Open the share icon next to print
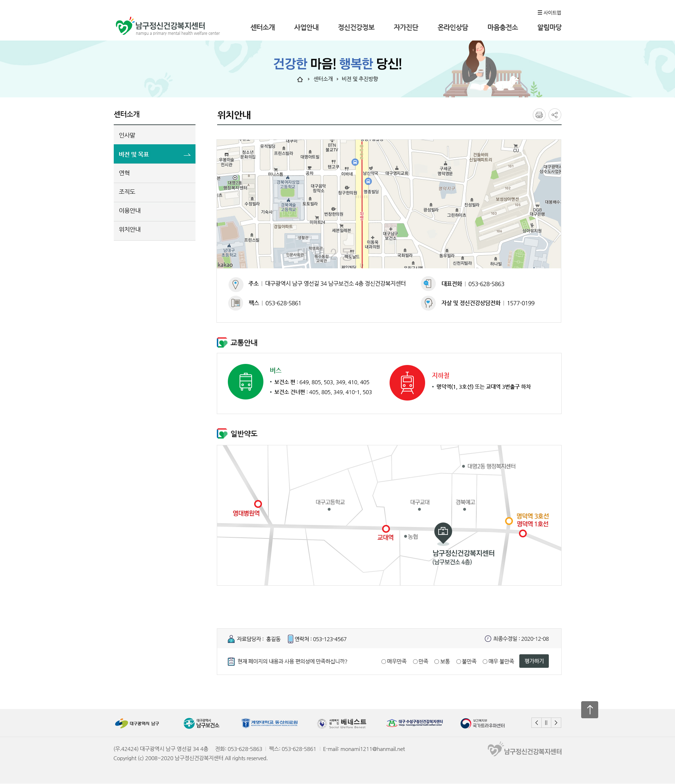 click(555, 116)
